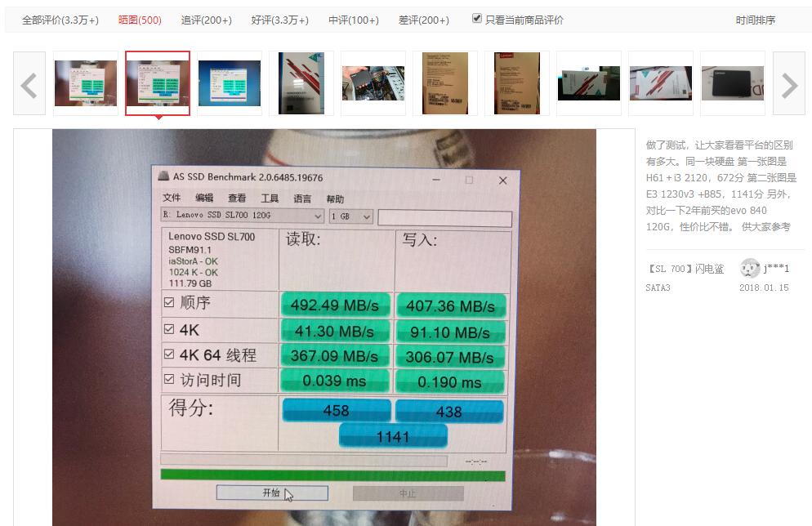Click the left arrow to see previous thumbnails
This screenshot has width=812, height=526.
click(x=29, y=82)
